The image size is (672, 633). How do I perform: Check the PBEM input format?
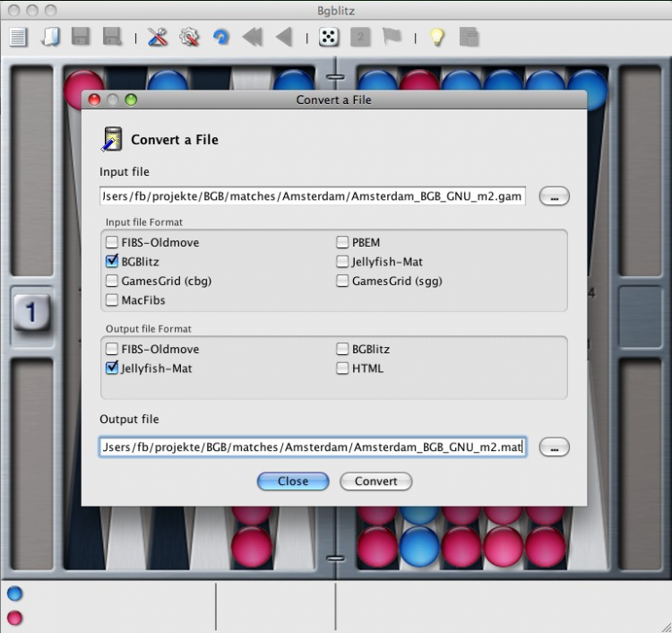pyautogui.click(x=342, y=242)
